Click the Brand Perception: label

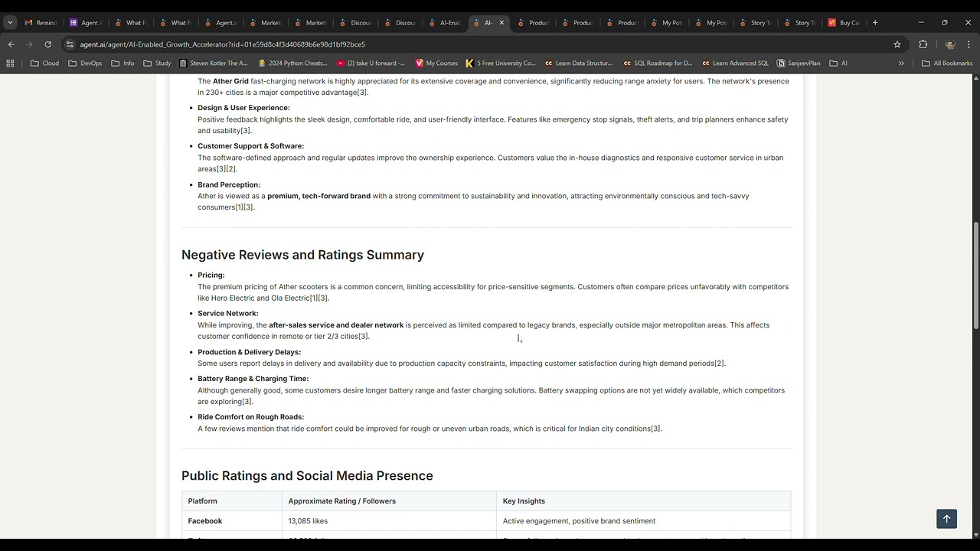(x=229, y=184)
